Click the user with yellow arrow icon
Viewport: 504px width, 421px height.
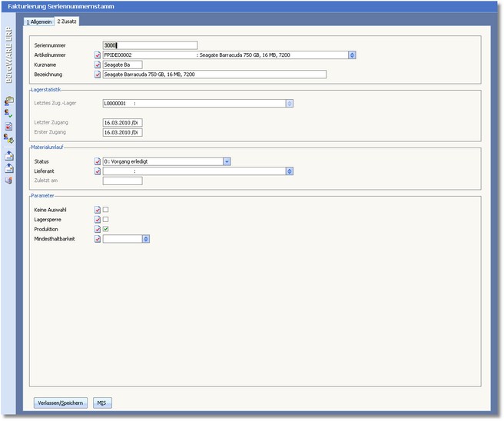pos(8,139)
